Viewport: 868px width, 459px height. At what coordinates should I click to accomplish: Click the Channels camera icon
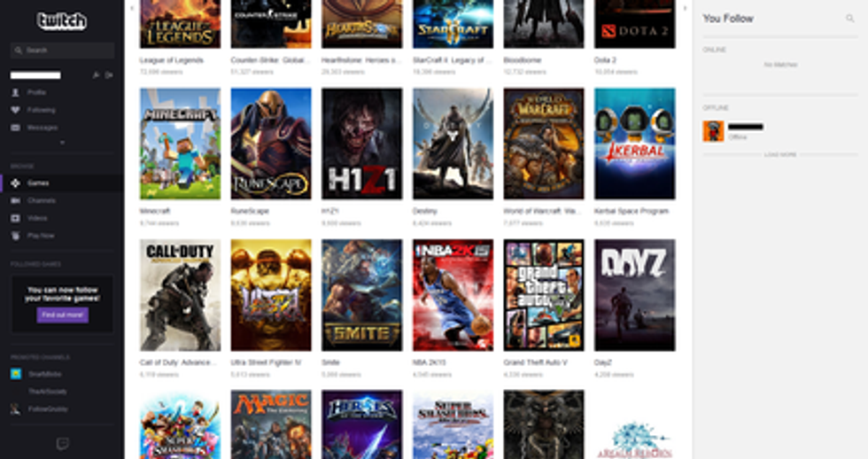pos(15,200)
